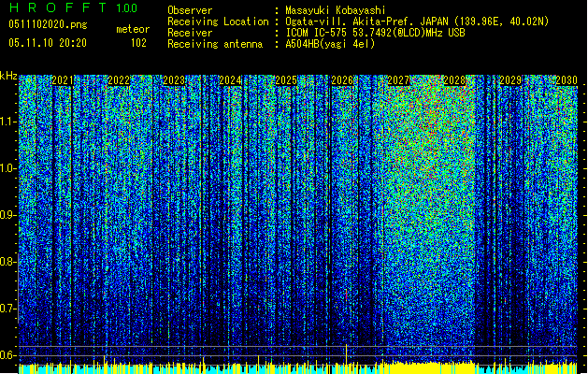
Task: Click the 2024 time marker
Action: coord(230,80)
